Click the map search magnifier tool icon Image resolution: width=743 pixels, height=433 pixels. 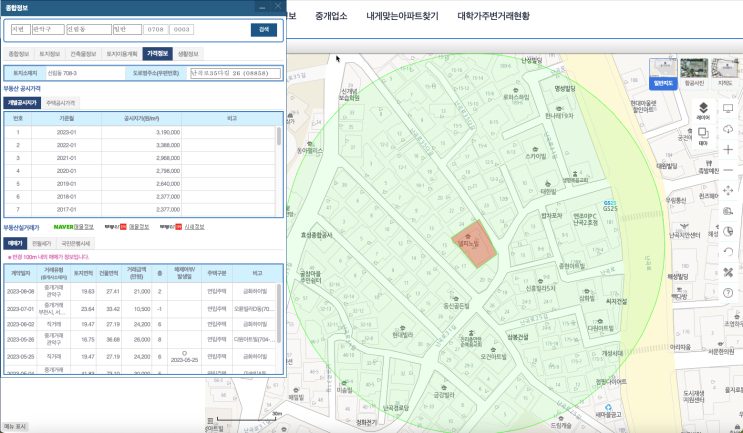[728, 211]
